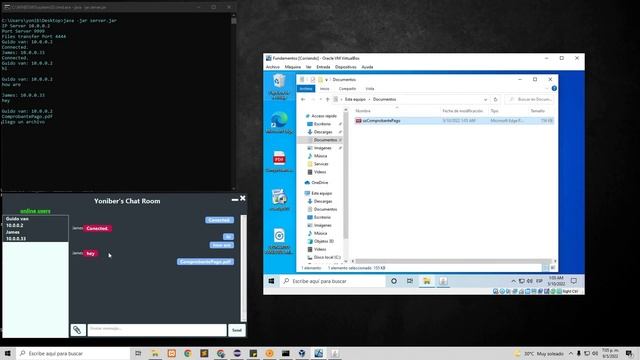Click the ComprobantePago.pdf chat message bubble

pyautogui.click(x=206, y=262)
